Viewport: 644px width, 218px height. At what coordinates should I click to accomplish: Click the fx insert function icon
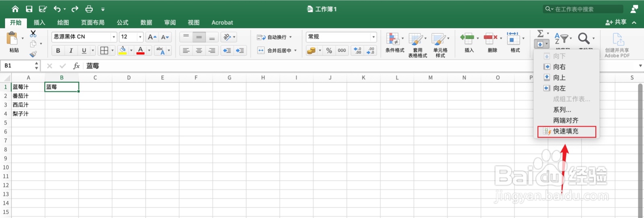[x=76, y=66]
